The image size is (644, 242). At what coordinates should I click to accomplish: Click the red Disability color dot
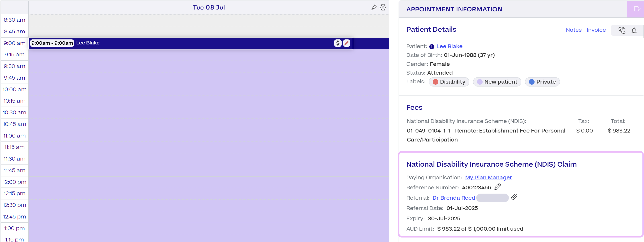click(x=435, y=82)
